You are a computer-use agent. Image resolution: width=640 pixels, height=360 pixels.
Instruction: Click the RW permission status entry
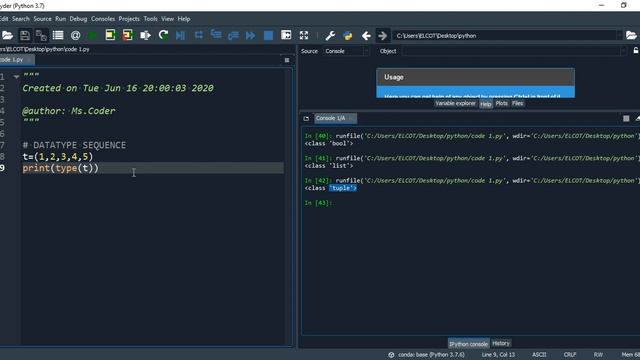pos(598,355)
